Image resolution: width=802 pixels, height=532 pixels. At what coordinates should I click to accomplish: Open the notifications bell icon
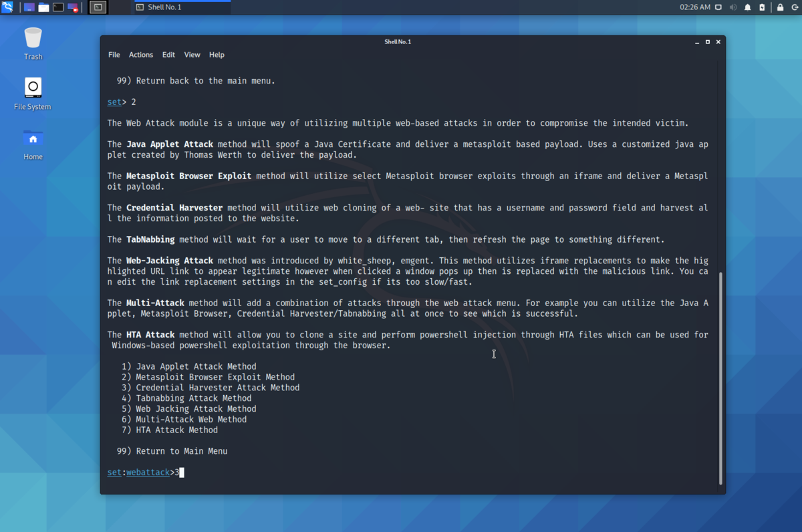click(x=748, y=7)
